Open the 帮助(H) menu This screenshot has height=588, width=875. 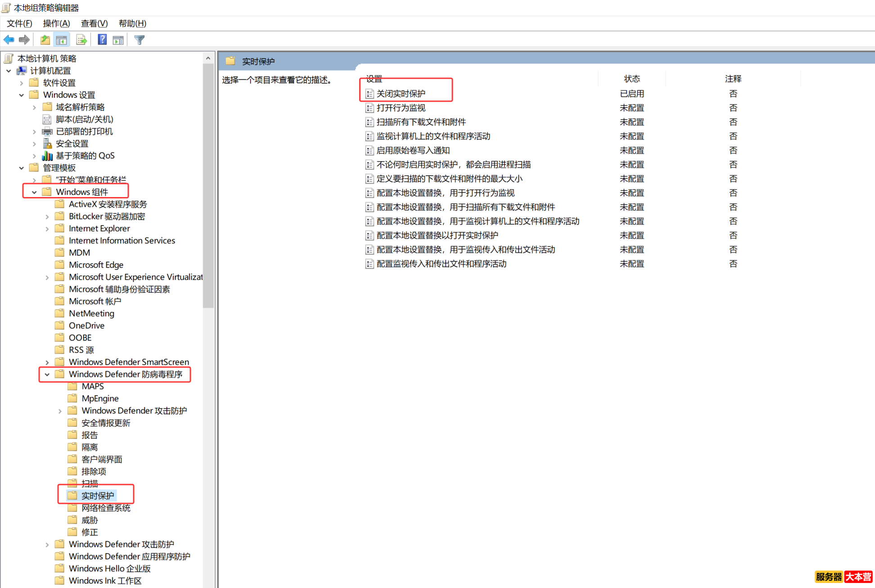132,23
